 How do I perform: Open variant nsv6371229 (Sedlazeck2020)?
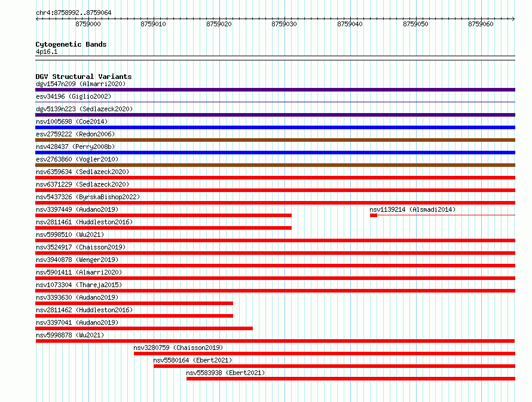pyautogui.click(x=82, y=184)
